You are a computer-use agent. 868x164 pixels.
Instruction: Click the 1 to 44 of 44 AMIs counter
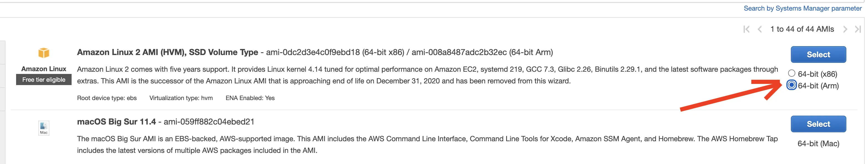point(802,29)
